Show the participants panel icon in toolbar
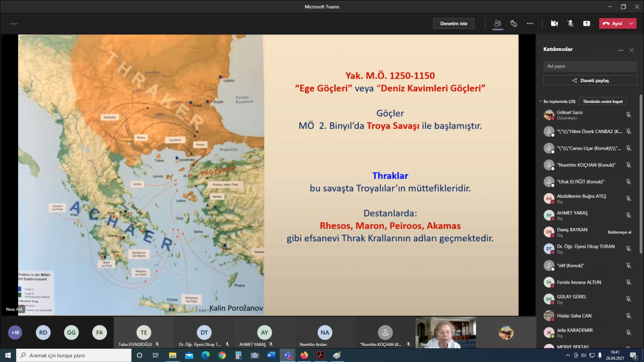This screenshot has width=644, height=362. pos(497,24)
